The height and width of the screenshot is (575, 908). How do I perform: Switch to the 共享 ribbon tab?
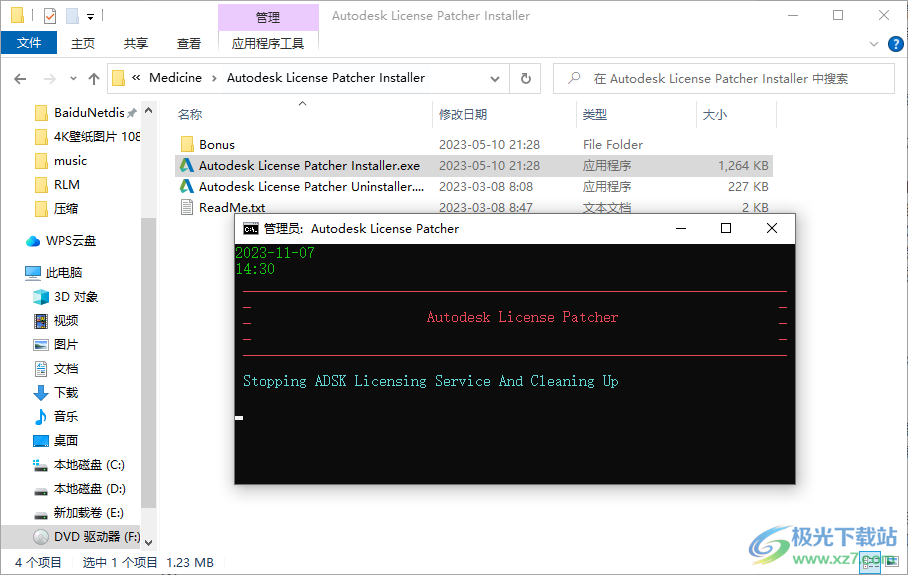click(x=136, y=43)
